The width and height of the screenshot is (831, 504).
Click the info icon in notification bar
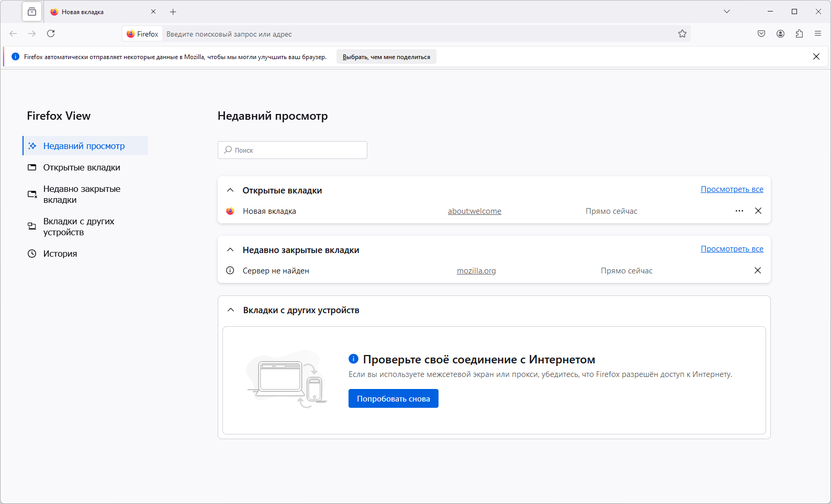[x=16, y=56]
